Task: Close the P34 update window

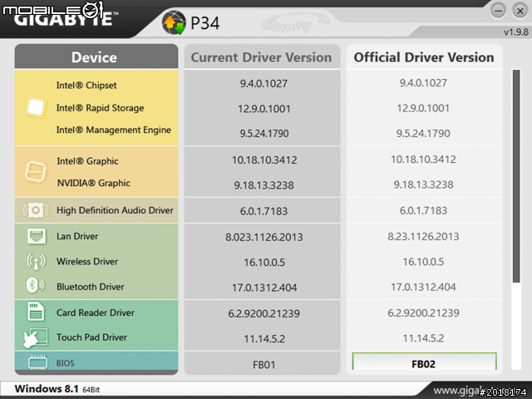Action: (520, 11)
